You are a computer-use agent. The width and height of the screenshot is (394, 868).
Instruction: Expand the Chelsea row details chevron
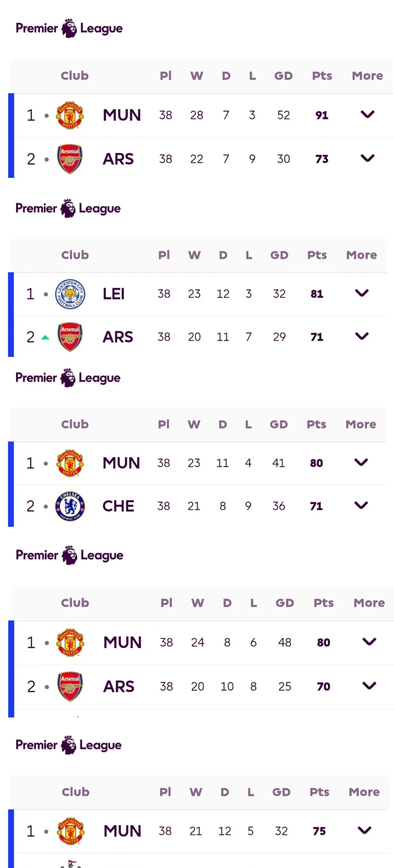click(361, 505)
